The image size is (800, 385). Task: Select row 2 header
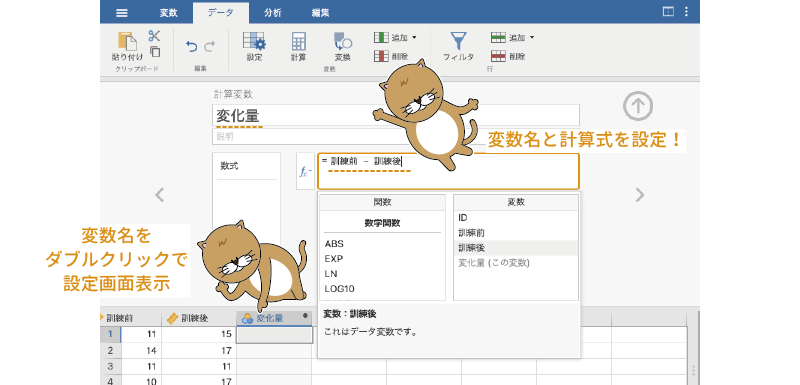coord(111,350)
